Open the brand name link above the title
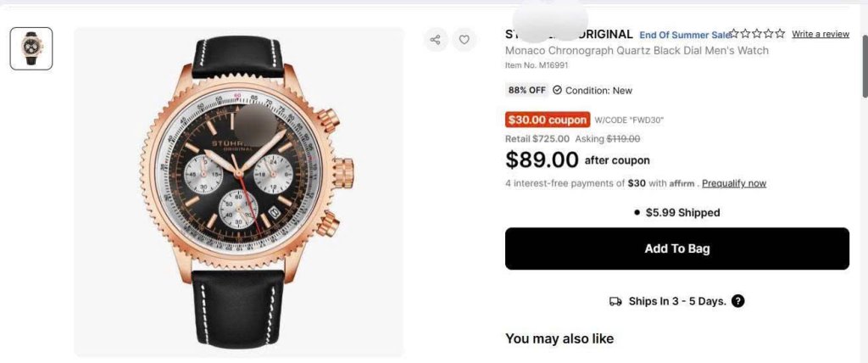This screenshot has height=363, width=868. [x=569, y=35]
